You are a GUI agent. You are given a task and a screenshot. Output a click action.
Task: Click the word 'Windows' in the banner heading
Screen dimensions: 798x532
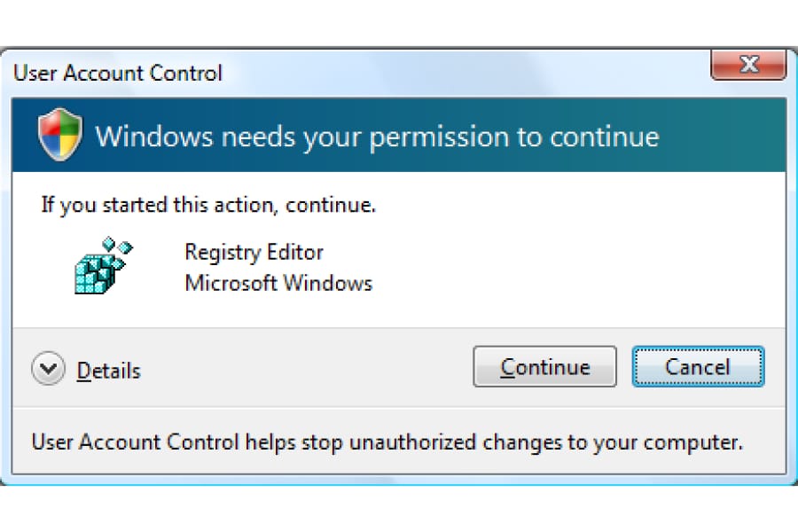[154, 137]
